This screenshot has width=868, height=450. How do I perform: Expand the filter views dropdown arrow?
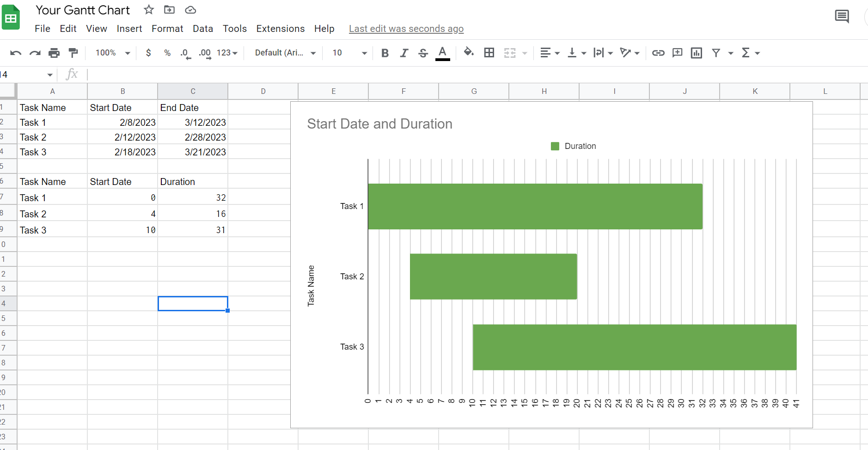(731, 53)
